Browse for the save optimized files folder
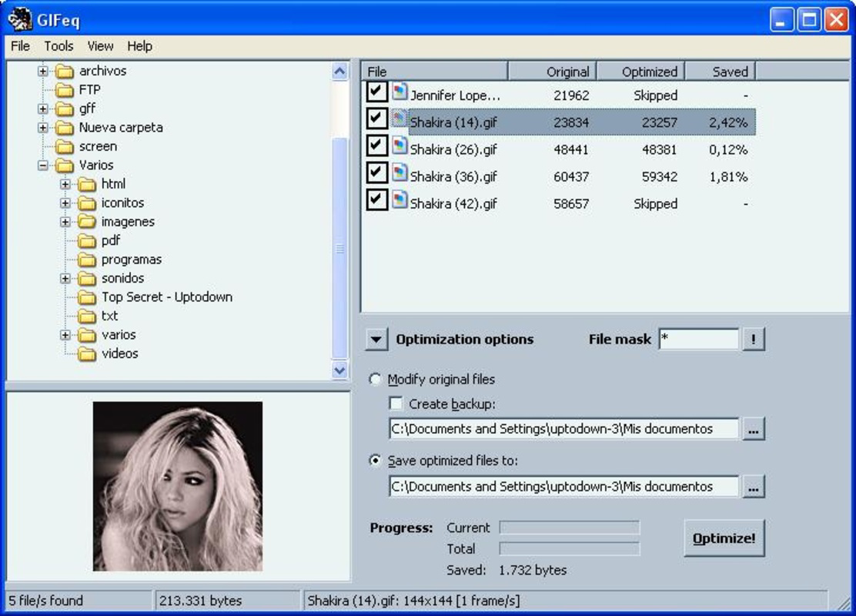856x616 pixels. click(754, 487)
